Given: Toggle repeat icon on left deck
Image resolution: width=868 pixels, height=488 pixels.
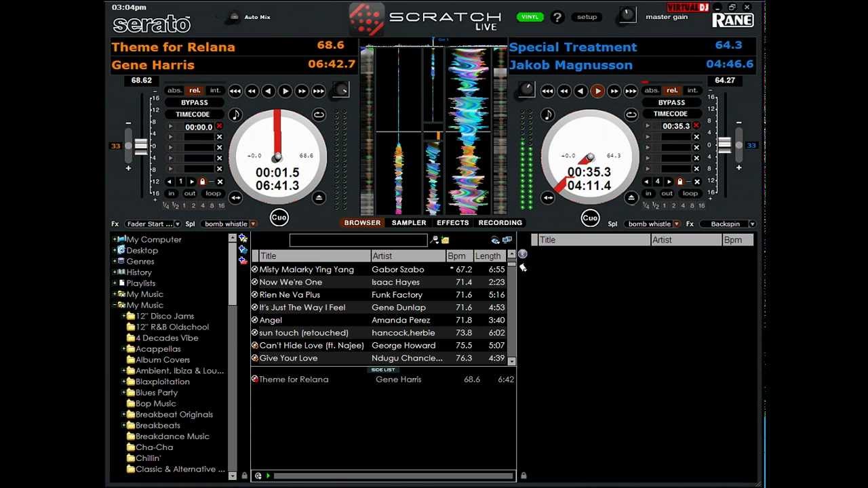Looking at the screenshot, I should 319,115.
